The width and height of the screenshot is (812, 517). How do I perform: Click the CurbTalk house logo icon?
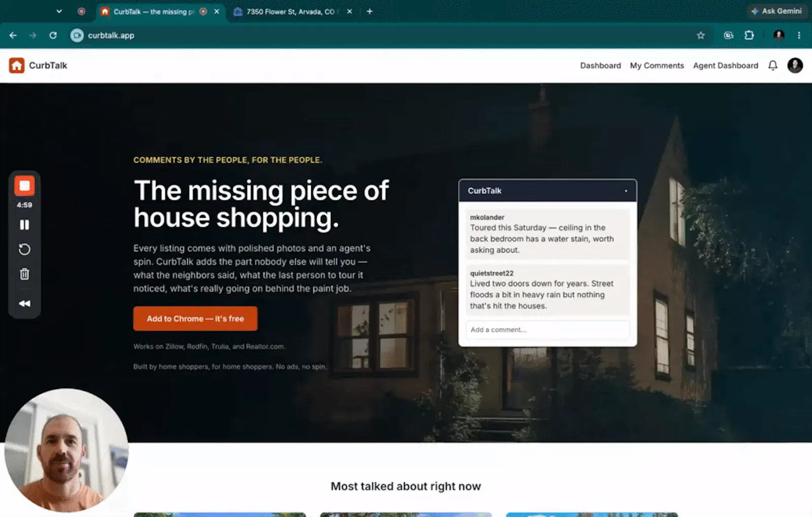16,65
